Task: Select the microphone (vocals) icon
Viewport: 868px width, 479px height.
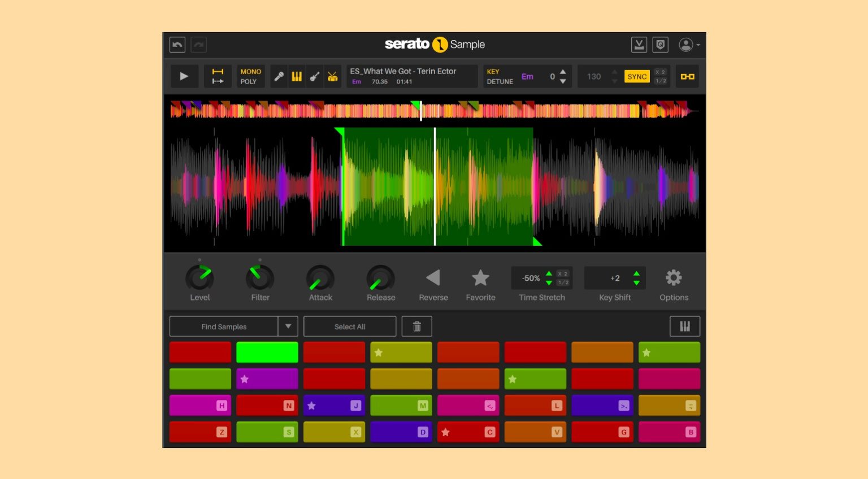Action: 278,76
